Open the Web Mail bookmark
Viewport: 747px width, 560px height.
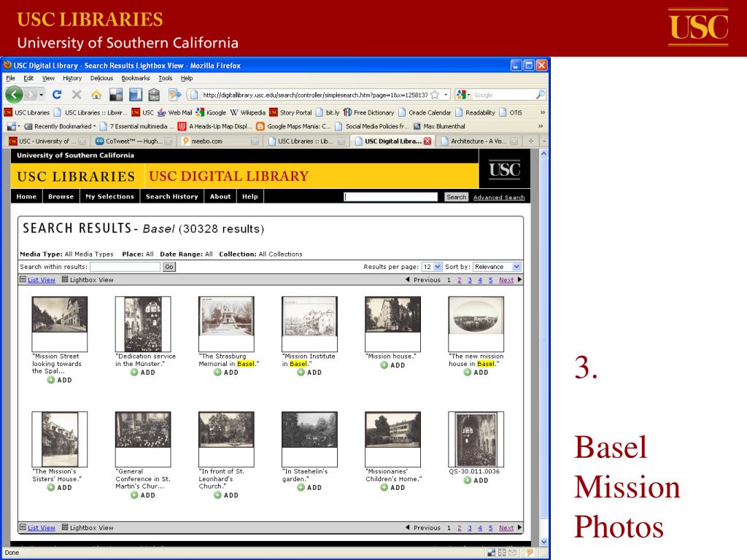(174, 112)
